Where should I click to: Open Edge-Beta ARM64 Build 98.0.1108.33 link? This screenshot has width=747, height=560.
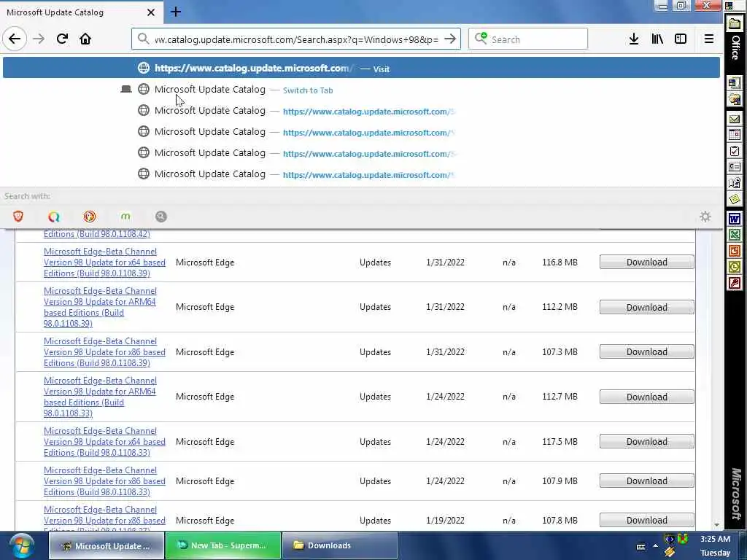100,397
